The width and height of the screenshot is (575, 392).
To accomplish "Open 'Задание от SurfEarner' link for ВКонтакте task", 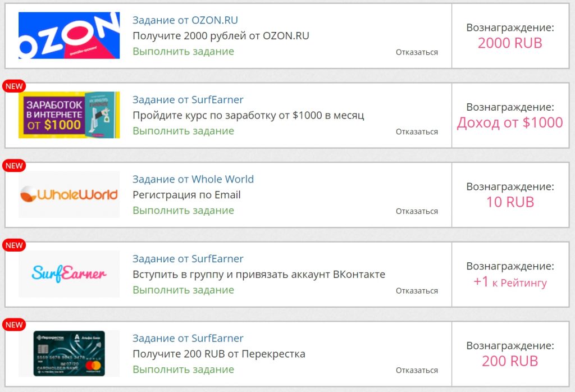I will [188, 259].
